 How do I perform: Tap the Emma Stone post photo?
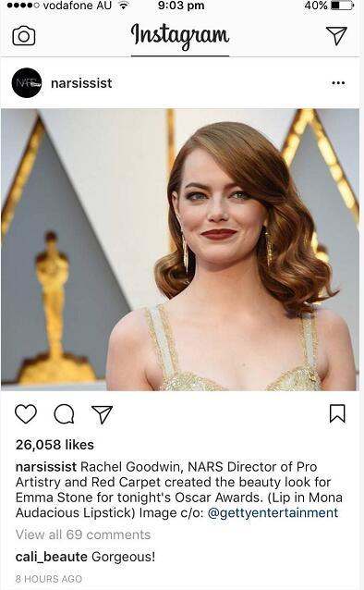point(180,250)
